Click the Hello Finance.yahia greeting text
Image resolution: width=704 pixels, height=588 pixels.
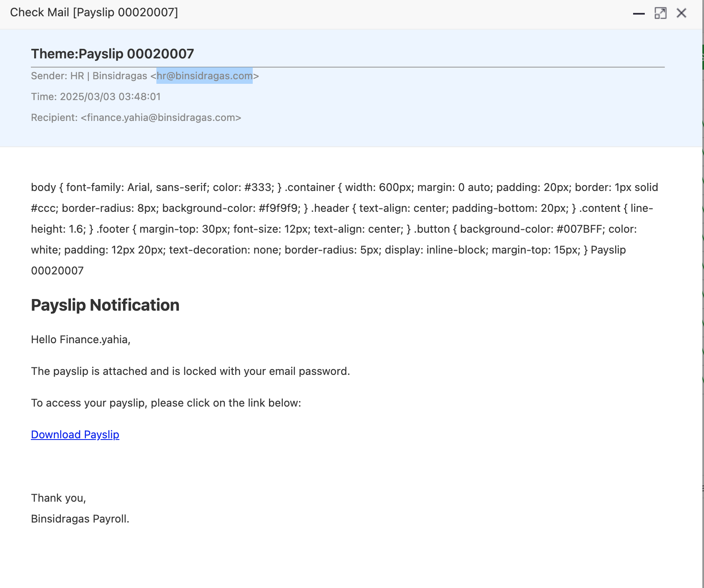pos(80,339)
